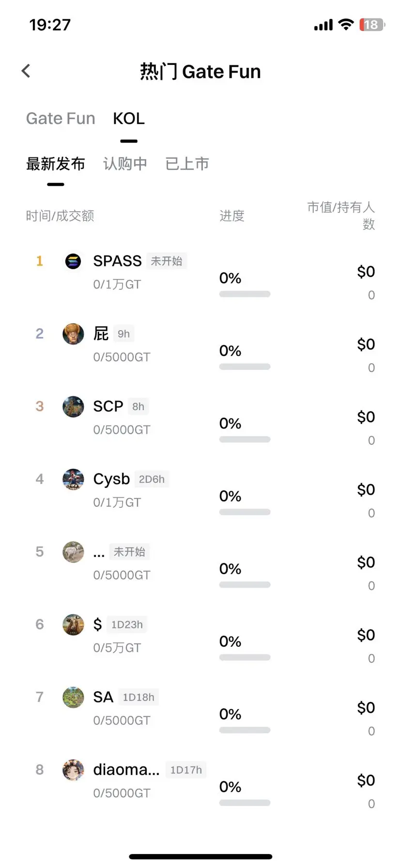401x868 pixels.
Task: Tap the diaoma token avatar icon
Action: pos(73,770)
